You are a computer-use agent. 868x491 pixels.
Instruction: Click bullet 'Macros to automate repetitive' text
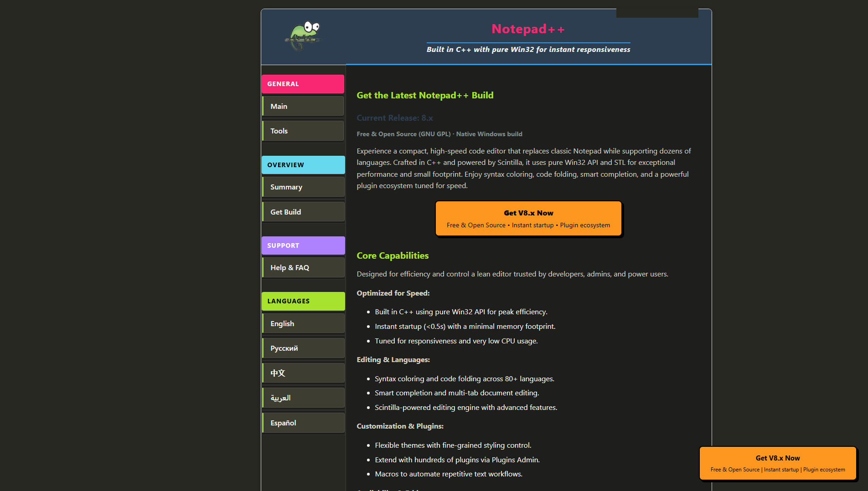pyautogui.click(x=449, y=474)
